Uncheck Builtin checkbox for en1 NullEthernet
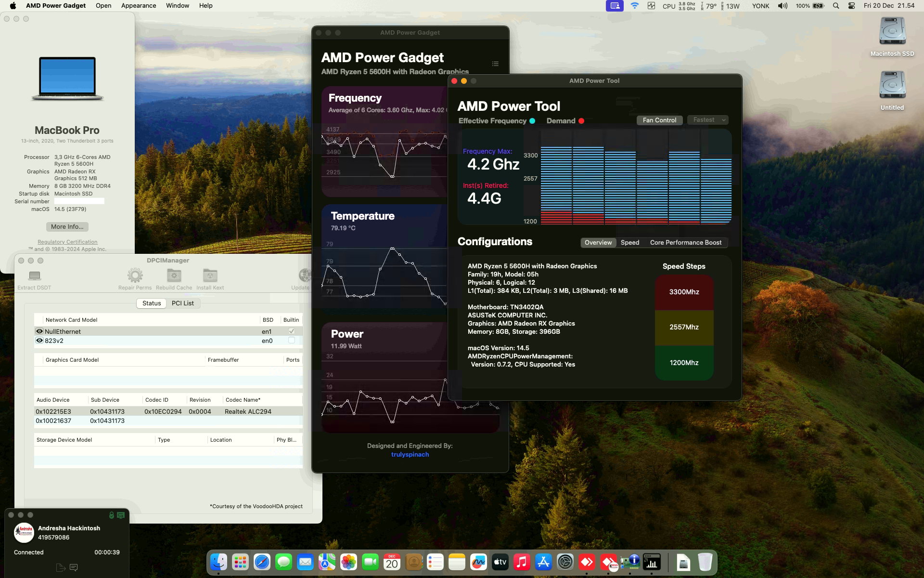Screen dimensions: 924x578 click(x=291, y=331)
